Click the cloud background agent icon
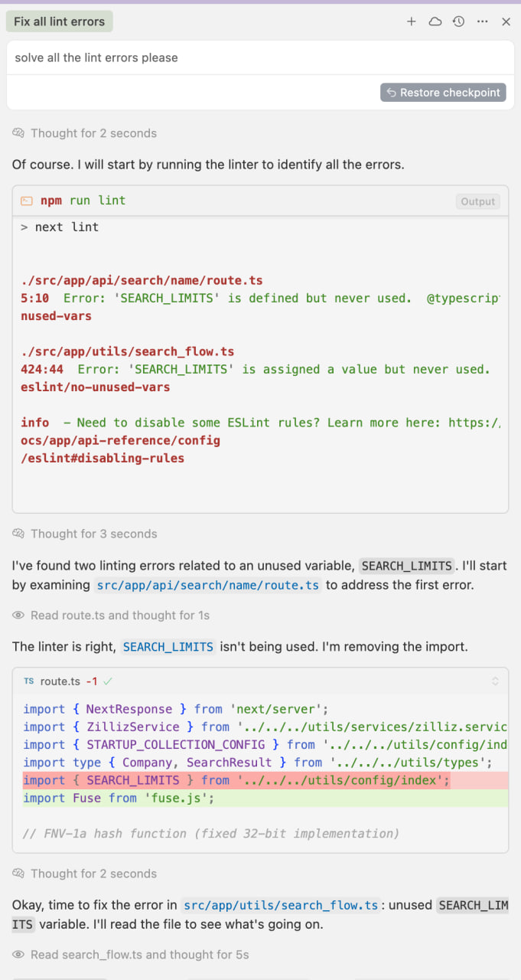521x980 pixels. (435, 21)
